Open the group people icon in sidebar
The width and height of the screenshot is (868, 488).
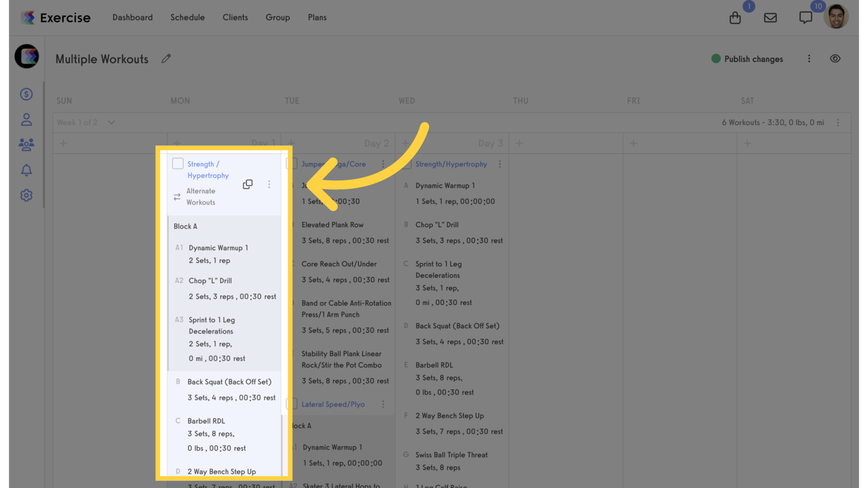click(26, 145)
